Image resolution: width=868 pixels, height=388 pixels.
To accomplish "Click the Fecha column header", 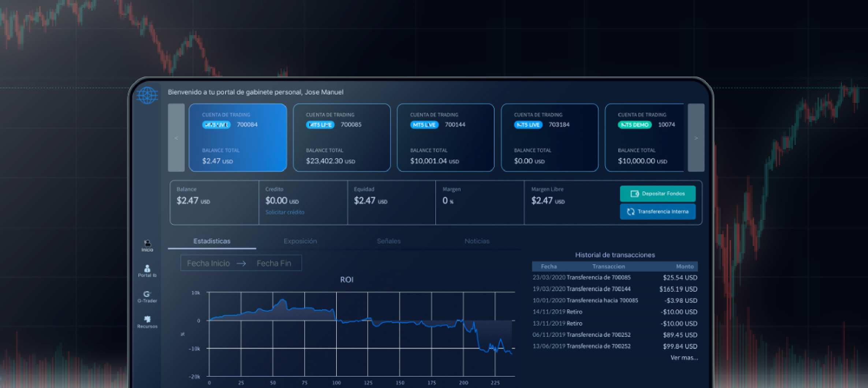I will coord(549,266).
